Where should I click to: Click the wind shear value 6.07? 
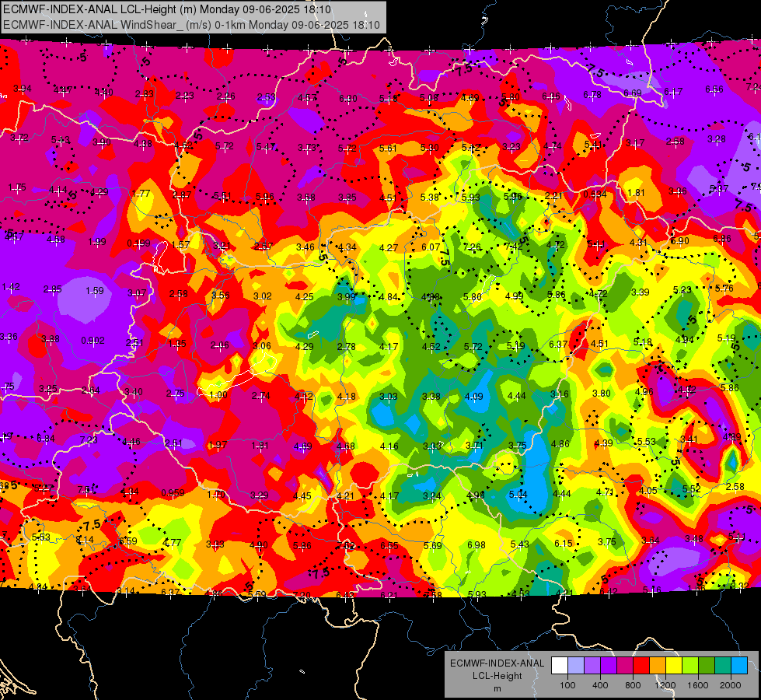tap(431, 247)
